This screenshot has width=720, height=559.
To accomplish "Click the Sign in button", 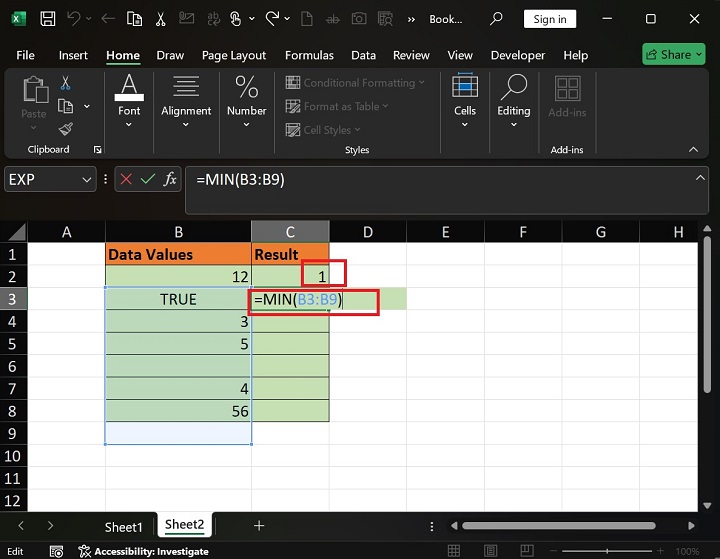I will 550,19.
